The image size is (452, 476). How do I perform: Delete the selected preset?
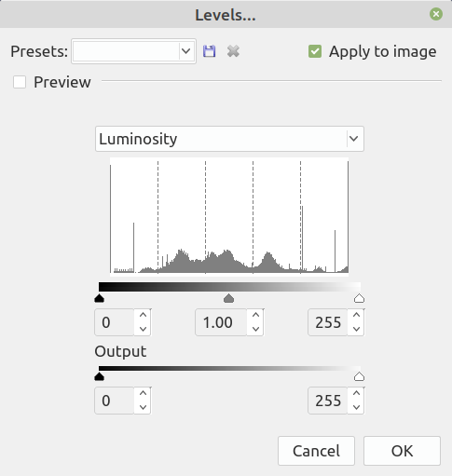233,51
